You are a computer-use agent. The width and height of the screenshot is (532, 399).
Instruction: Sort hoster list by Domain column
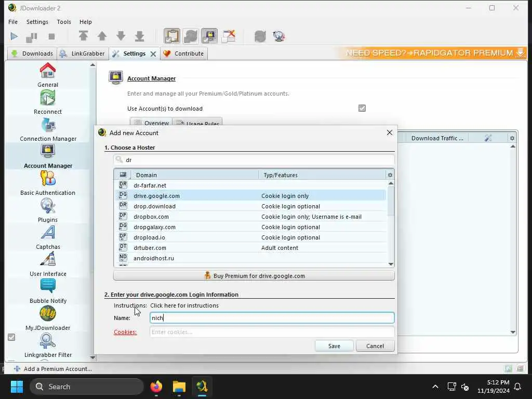tap(195, 175)
